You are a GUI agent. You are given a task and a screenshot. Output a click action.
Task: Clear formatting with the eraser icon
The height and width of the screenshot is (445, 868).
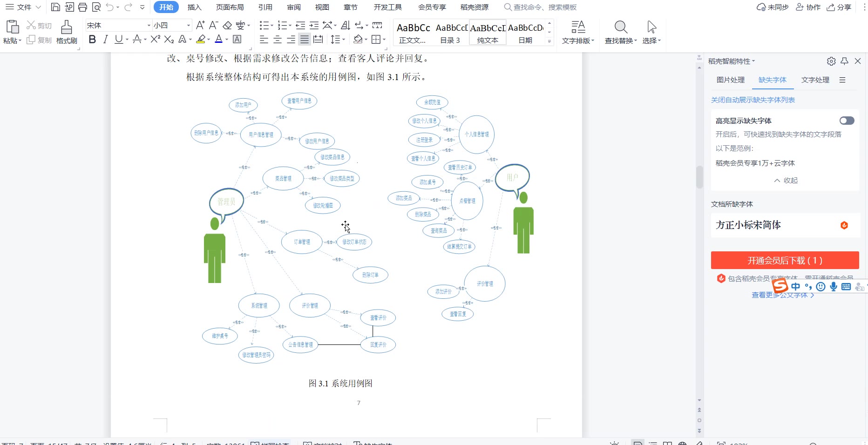tap(227, 25)
